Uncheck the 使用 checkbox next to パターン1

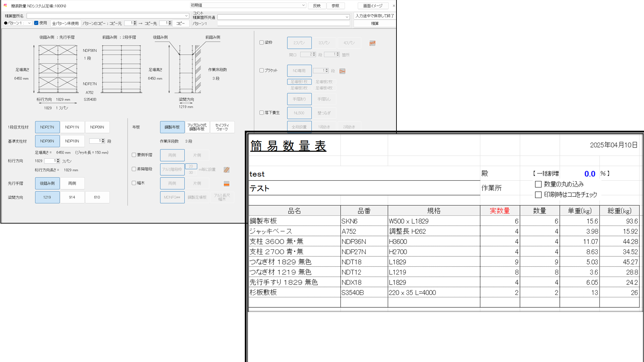[x=36, y=23]
